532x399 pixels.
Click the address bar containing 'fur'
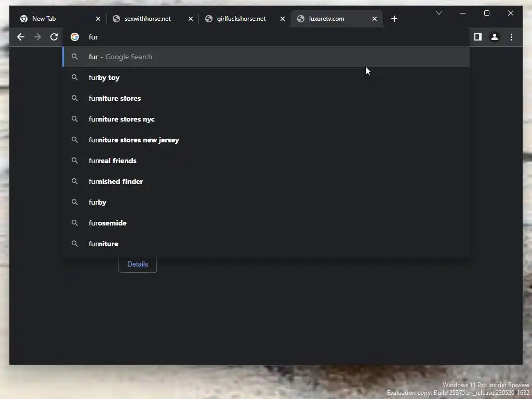coord(267,37)
